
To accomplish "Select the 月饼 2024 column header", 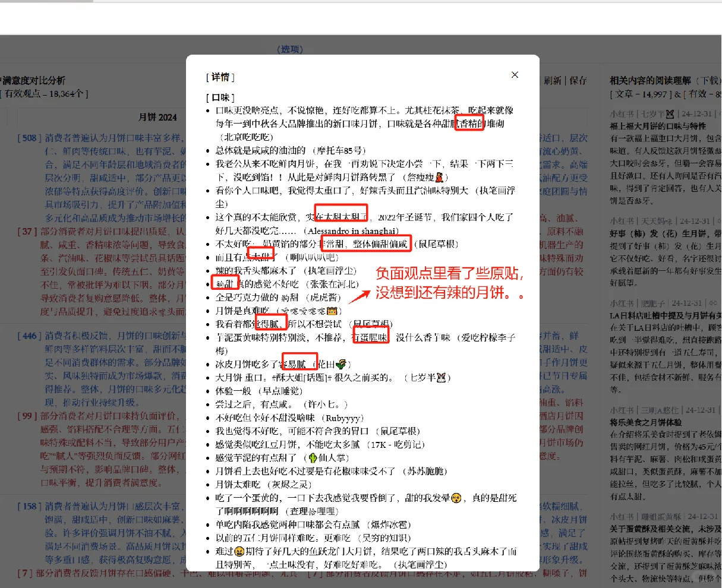I will pos(157,117).
